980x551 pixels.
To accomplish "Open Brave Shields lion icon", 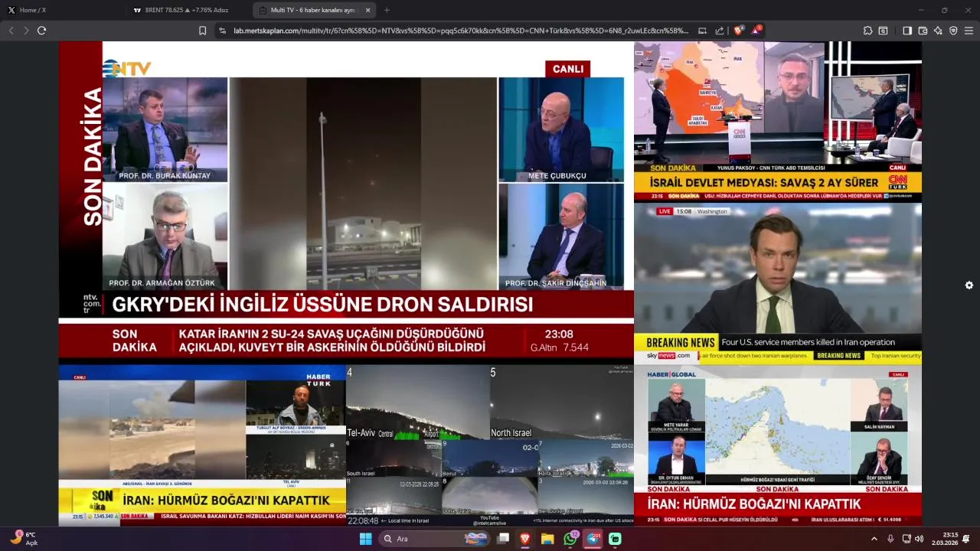I will tap(739, 31).
